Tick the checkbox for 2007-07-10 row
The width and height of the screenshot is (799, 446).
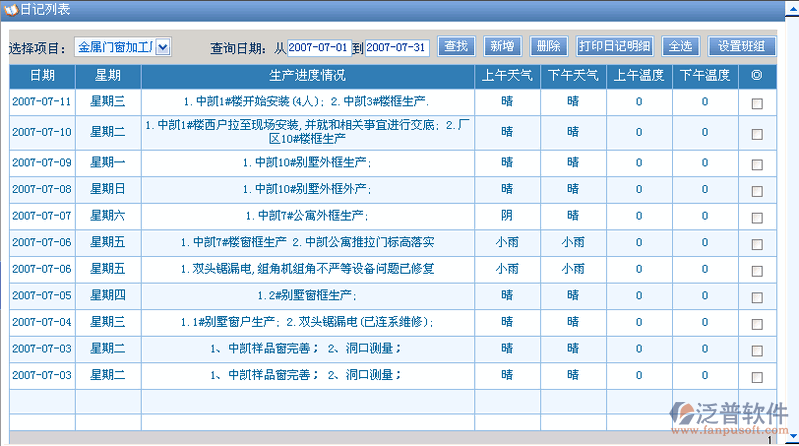tap(757, 132)
